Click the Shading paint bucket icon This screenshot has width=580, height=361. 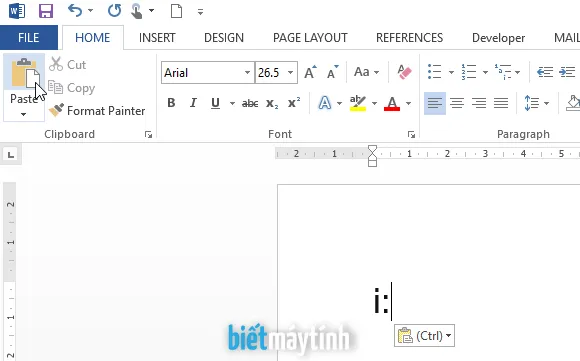pos(573,103)
